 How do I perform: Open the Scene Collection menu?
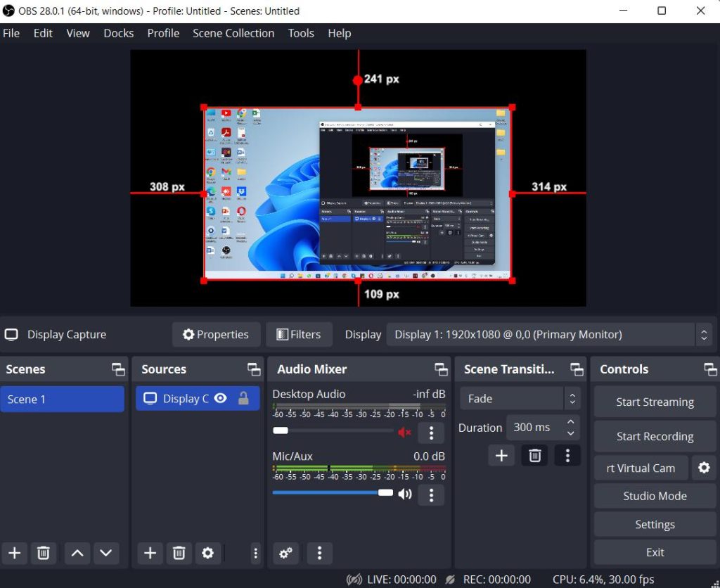[x=233, y=33]
